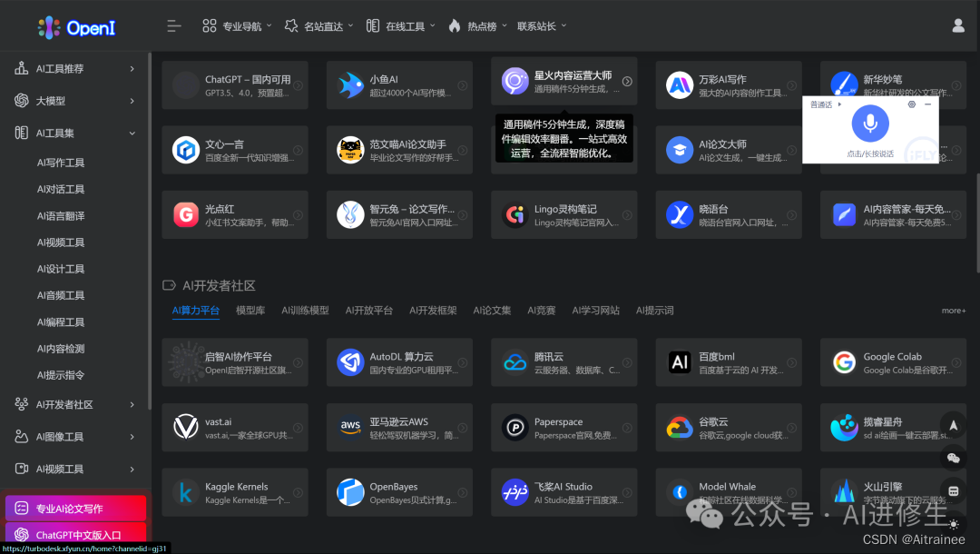Open AI写作工具 in the sidebar
This screenshot has height=554, width=980.
pos(61,163)
